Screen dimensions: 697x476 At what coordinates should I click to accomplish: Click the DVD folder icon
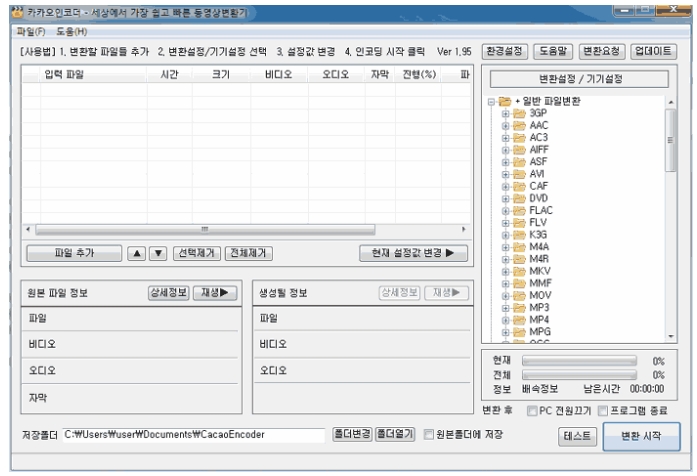(519, 198)
